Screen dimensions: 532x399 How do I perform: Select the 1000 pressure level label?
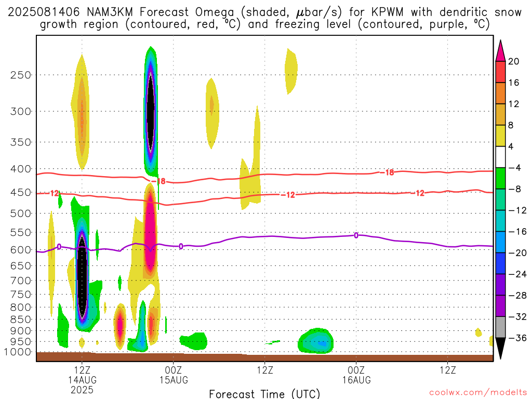tap(18, 352)
